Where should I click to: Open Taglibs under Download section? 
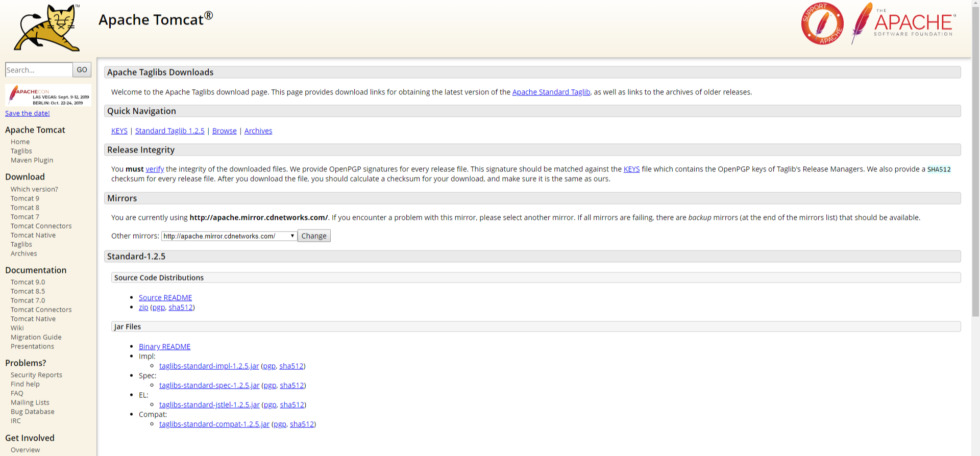21,244
